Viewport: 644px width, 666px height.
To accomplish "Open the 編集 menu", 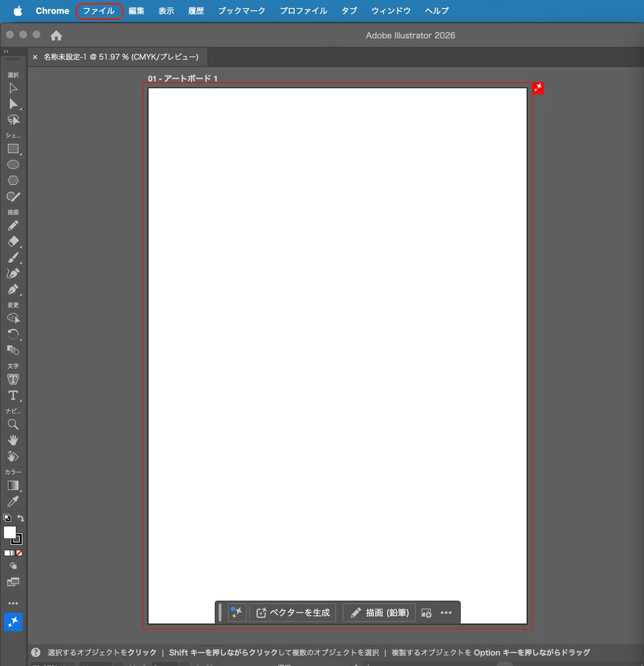I will [x=136, y=11].
